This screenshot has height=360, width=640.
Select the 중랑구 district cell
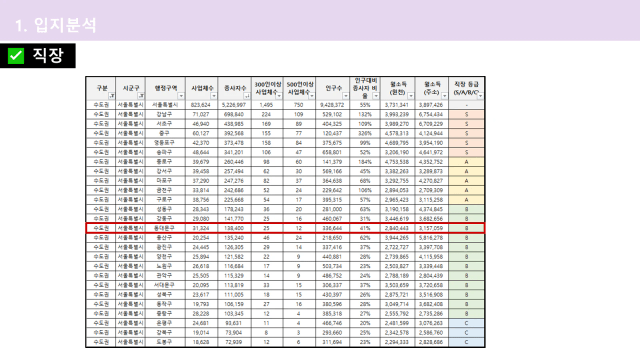pyautogui.click(x=165, y=313)
